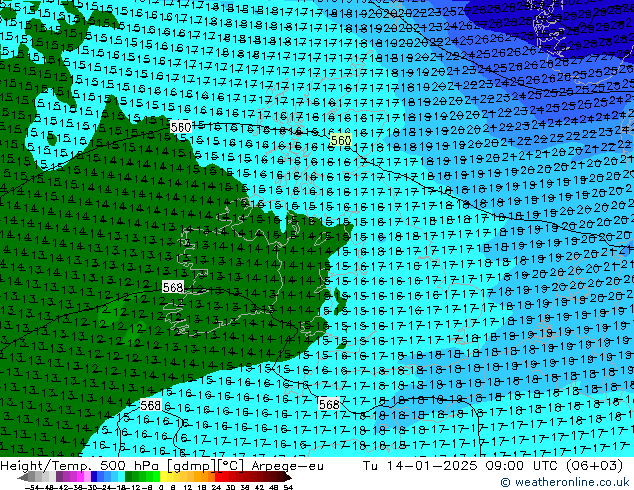
Task: Pick the bright yellow segment in the temperature legend
Action: tap(163, 477)
